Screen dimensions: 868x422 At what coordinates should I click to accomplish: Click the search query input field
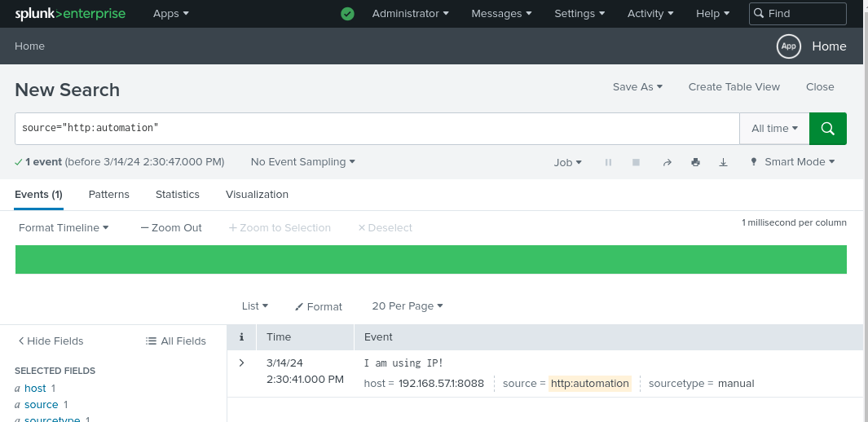[x=375, y=129]
